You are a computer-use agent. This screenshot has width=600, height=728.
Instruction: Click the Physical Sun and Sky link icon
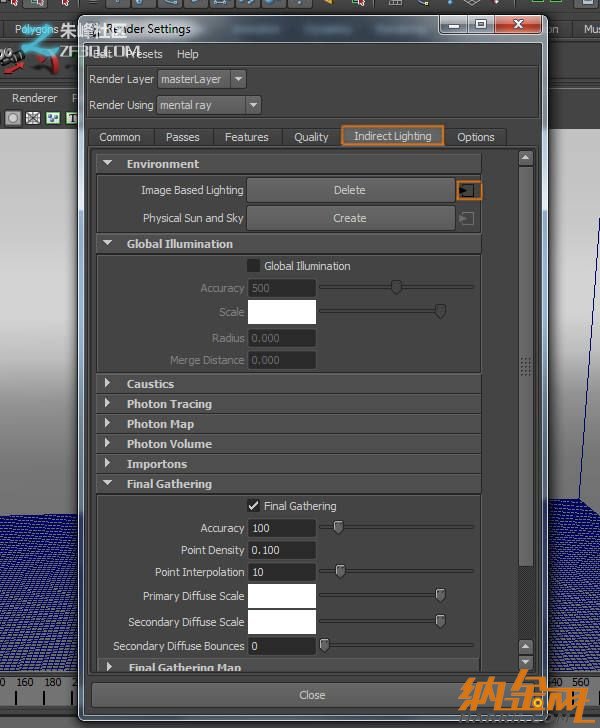[466, 218]
